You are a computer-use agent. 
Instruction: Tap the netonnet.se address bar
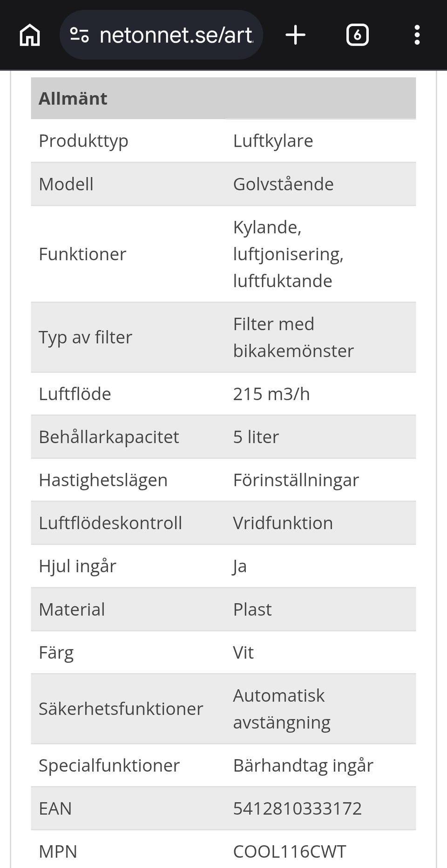pyautogui.click(x=161, y=35)
